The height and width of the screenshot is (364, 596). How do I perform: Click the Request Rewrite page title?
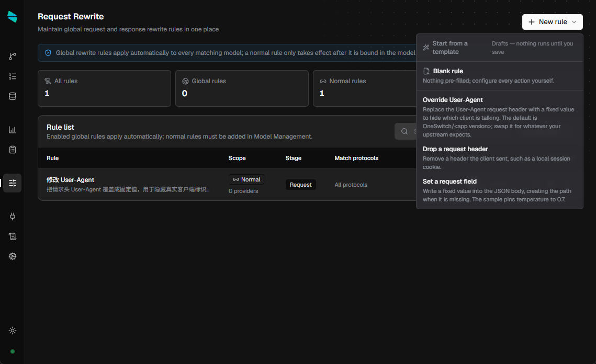tap(71, 16)
